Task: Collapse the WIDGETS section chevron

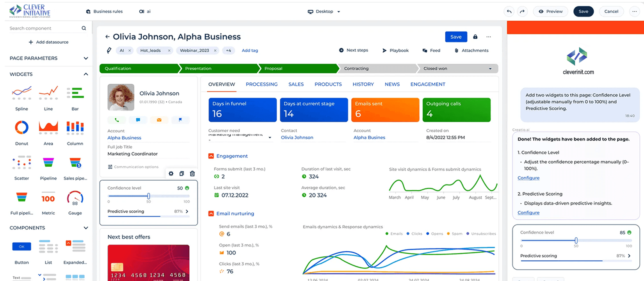Action: click(86, 74)
